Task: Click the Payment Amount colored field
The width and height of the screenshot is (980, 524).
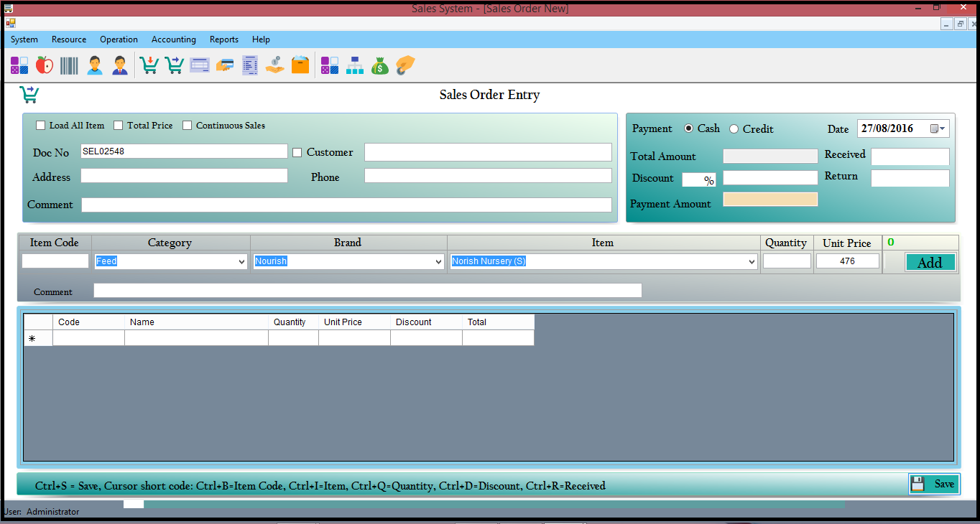Action: [770, 200]
